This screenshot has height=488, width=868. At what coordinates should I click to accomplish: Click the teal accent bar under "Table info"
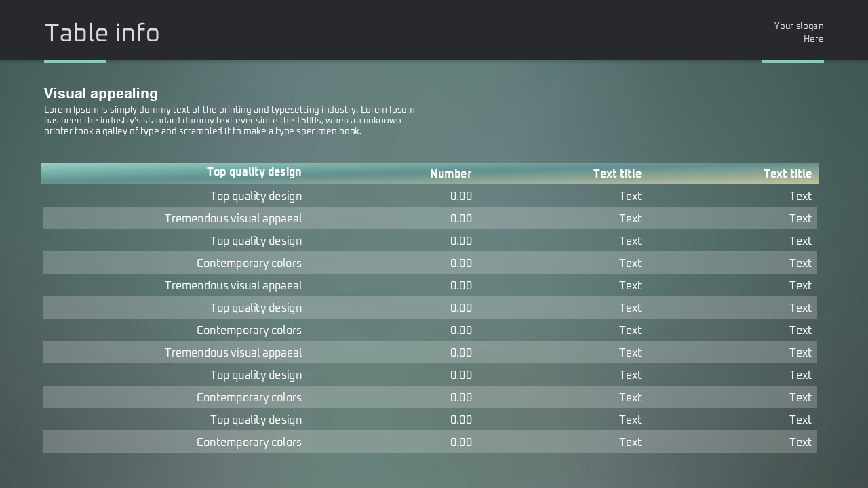tap(75, 61)
